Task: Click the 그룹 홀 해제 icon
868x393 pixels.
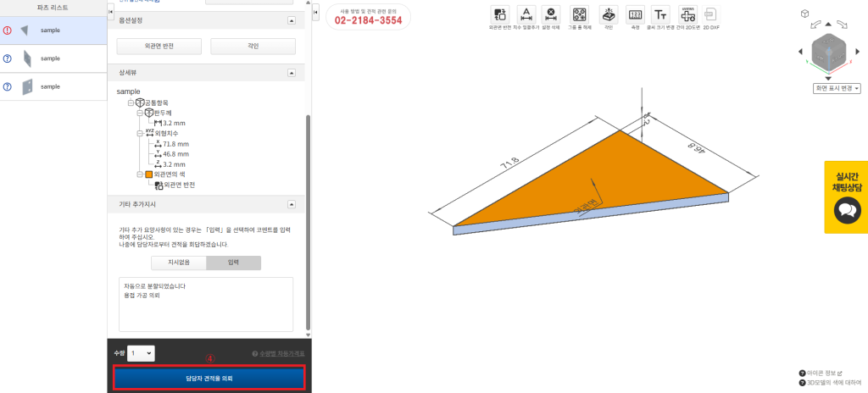Action: point(580,14)
